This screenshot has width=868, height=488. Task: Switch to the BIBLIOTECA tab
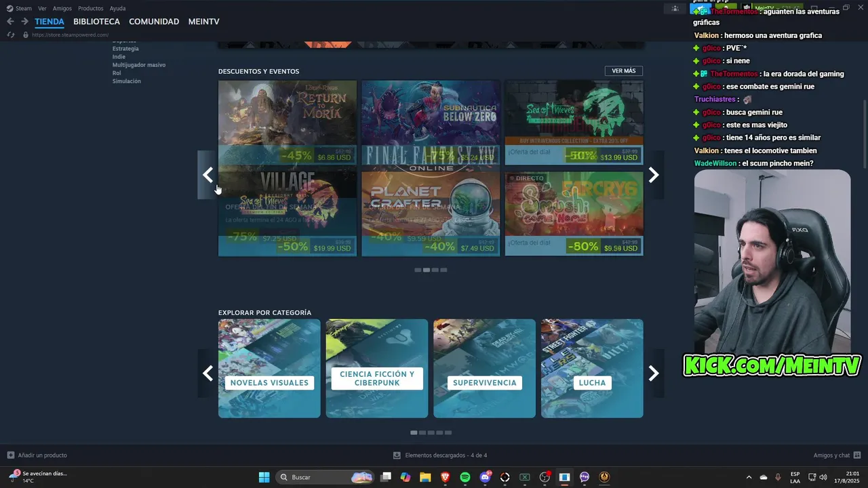96,22
